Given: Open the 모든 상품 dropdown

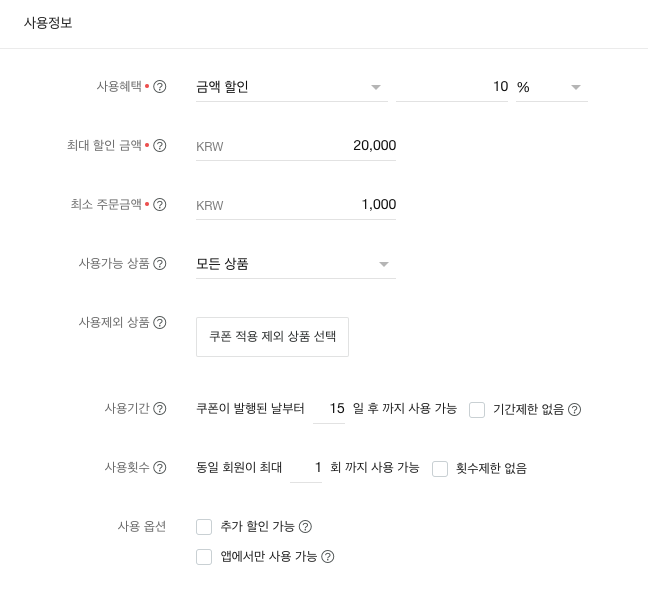Looking at the screenshot, I should pyautogui.click(x=295, y=264).
